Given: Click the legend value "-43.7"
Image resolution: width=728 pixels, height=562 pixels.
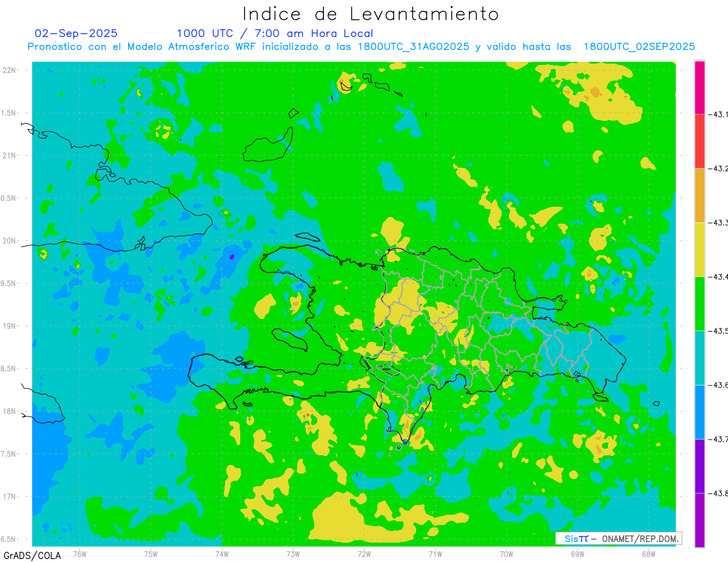Looking at the screenshot, I should point(718,439).
